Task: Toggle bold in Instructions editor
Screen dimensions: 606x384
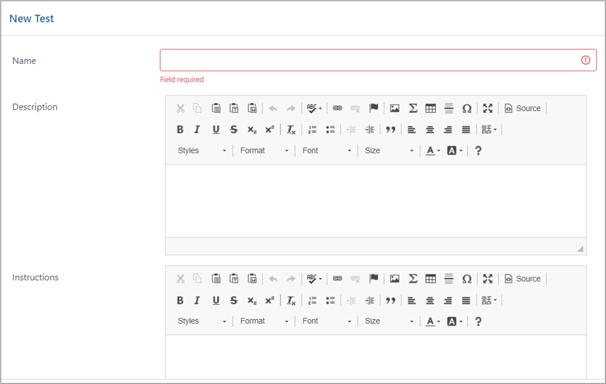Action: point(180,300)
